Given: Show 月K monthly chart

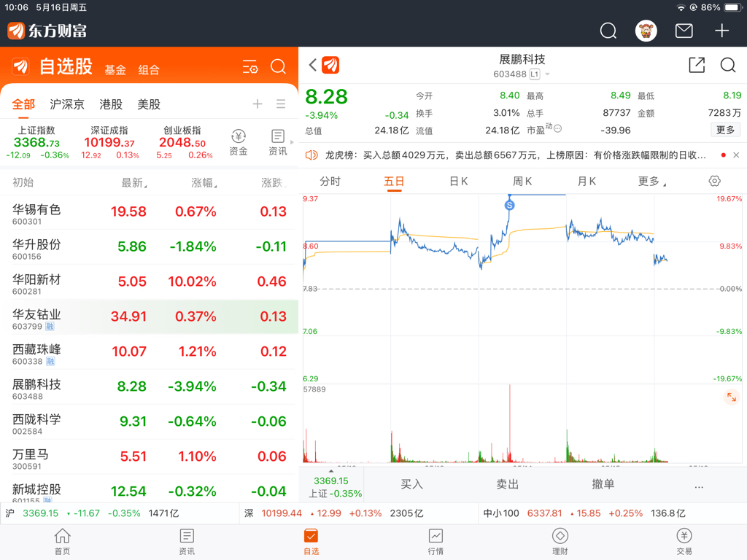Looking at the screenshot, I should pos(587,181).
